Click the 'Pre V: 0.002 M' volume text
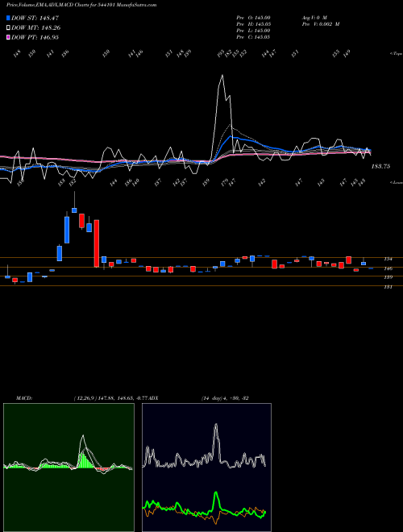The width and height of the screenshot is (403, 532). tap(321, 24)
